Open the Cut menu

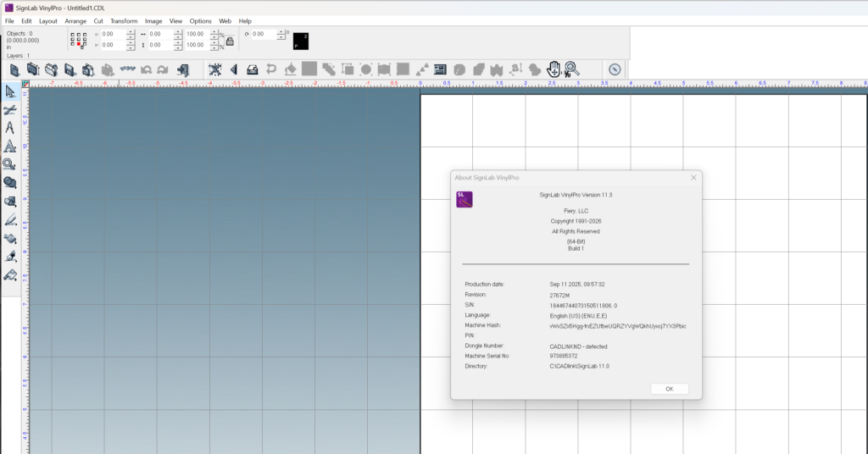pyautogui.click(x=98, y=21)
